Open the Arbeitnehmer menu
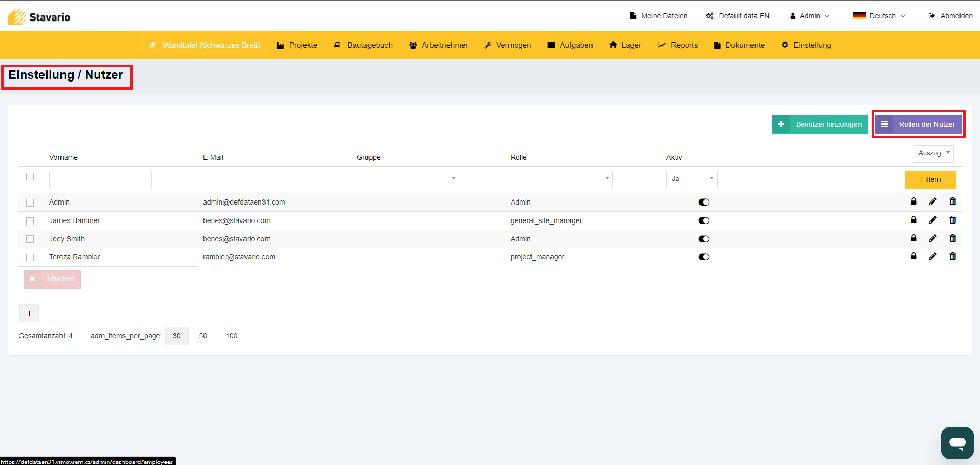 click(438, 45)
